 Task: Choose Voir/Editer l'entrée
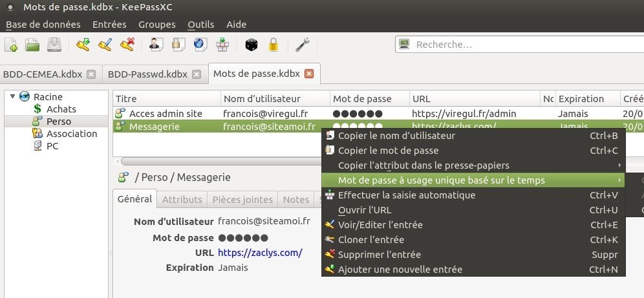click(x=473, y=225)
